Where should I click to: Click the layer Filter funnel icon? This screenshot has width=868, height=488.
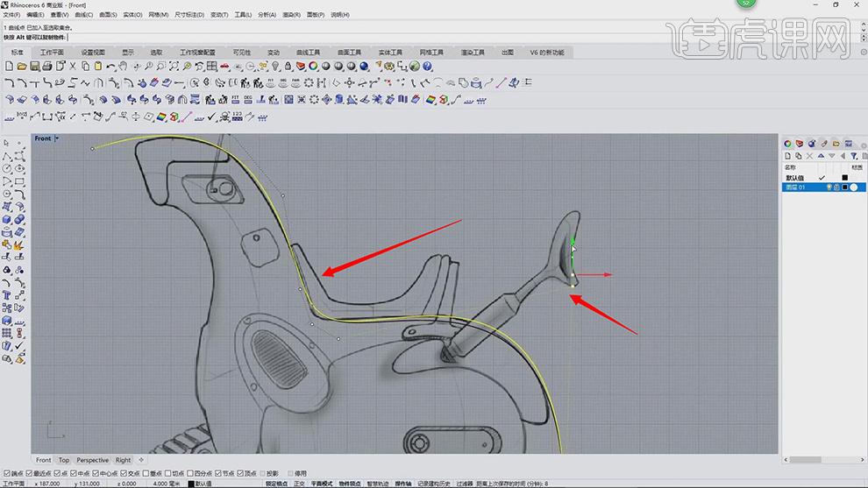pyautogui.click(x=854, y=156)
